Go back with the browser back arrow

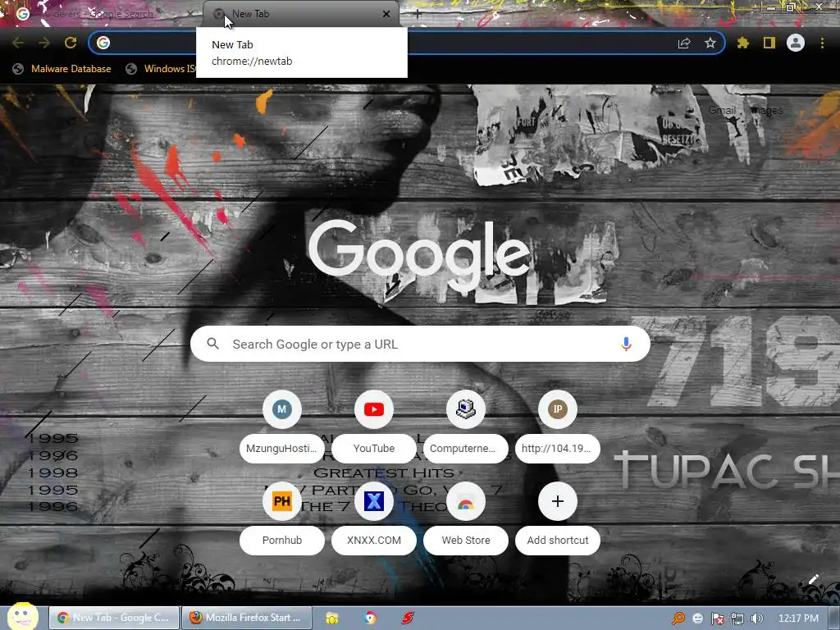click(x=18, y=43)
